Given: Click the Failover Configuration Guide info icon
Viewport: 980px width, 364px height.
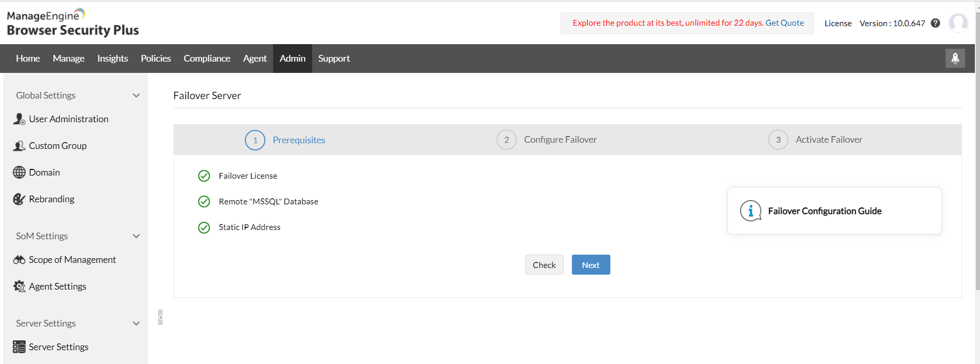Looking at the screenshot, I should 751,211.
